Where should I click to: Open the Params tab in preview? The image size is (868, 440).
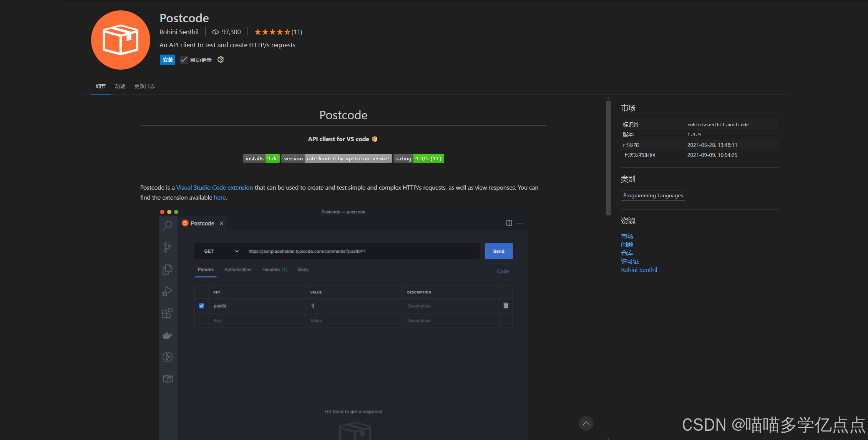206,270
